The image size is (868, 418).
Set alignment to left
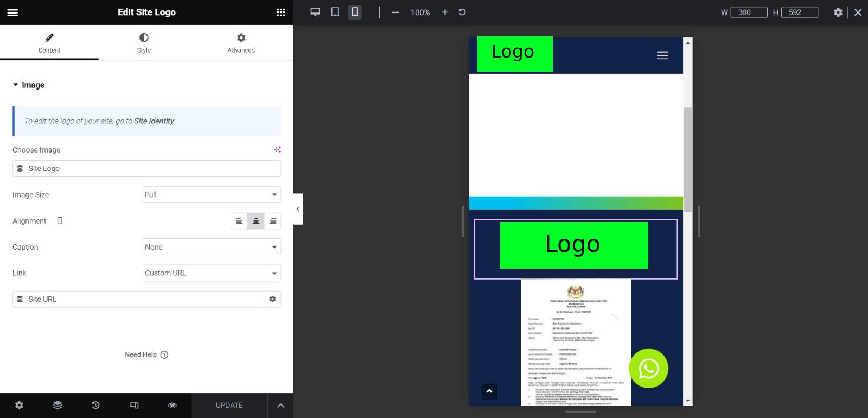point(239,221)
